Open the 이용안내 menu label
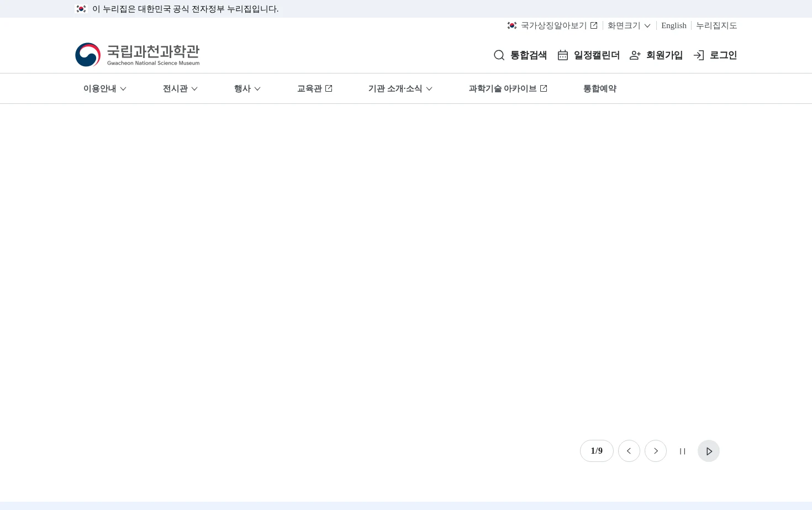 [x=100, y=88]
